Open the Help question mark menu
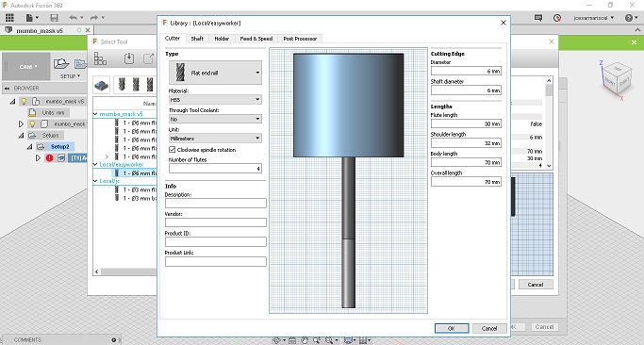The height and width of the screenshot is (345, 644). [x=631, y=18]
